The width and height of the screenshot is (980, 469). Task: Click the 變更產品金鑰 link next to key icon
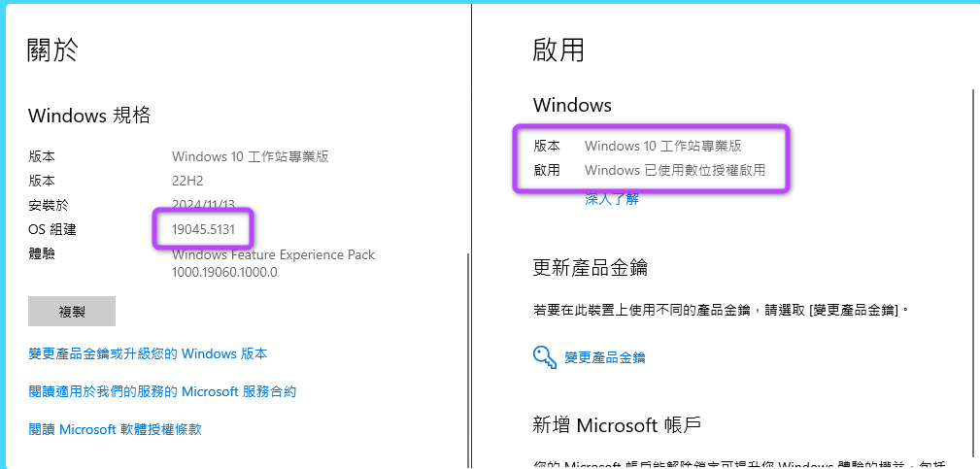coord(605,357)
